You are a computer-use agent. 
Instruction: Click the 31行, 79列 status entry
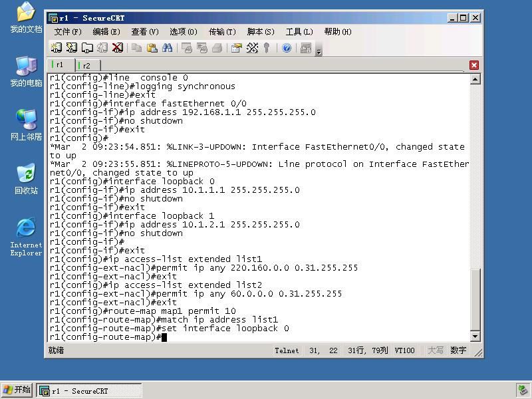coord(368,350)
